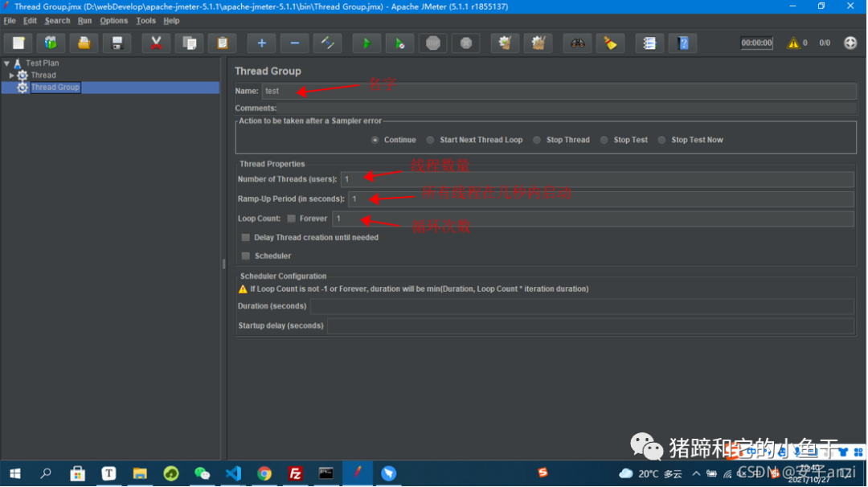Open Google Chrome from the taskbar
Viewport: 868px width, 487px height.
(x=264, y=473)
